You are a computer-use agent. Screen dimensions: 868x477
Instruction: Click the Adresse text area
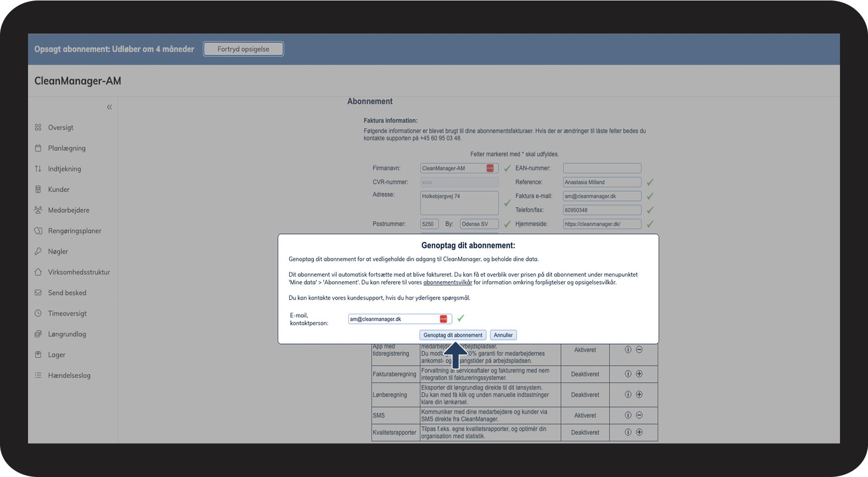[459, 203]
